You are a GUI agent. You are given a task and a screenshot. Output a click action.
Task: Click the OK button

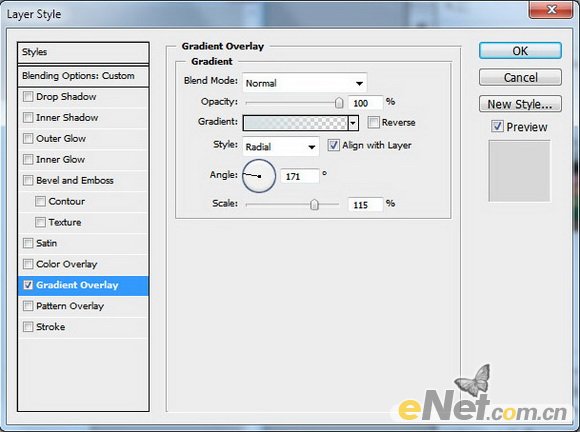(x=520, y=51)
